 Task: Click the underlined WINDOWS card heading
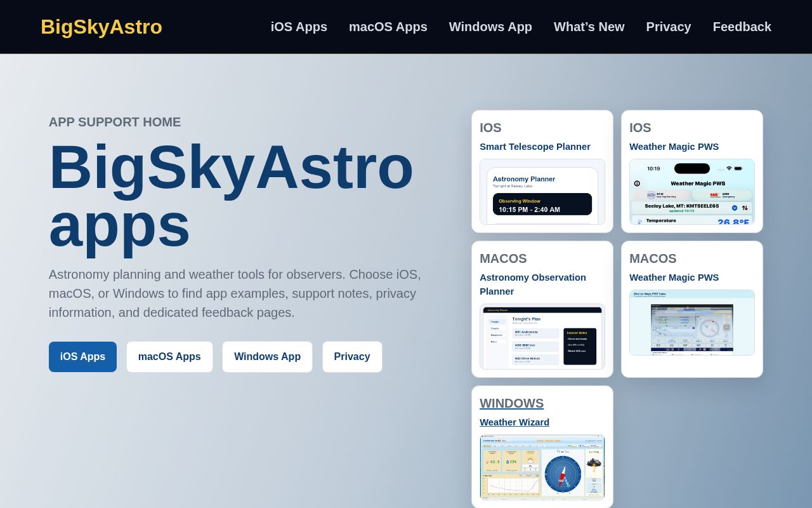tap(511, 403)
